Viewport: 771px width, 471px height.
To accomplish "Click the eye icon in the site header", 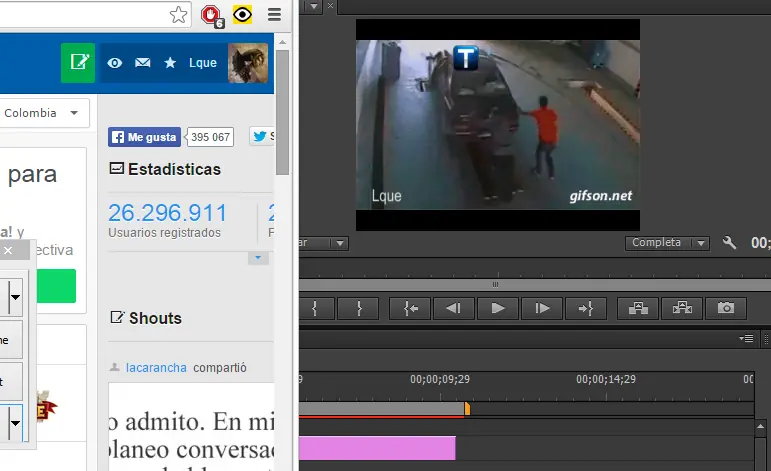I will tap(115, 63).
